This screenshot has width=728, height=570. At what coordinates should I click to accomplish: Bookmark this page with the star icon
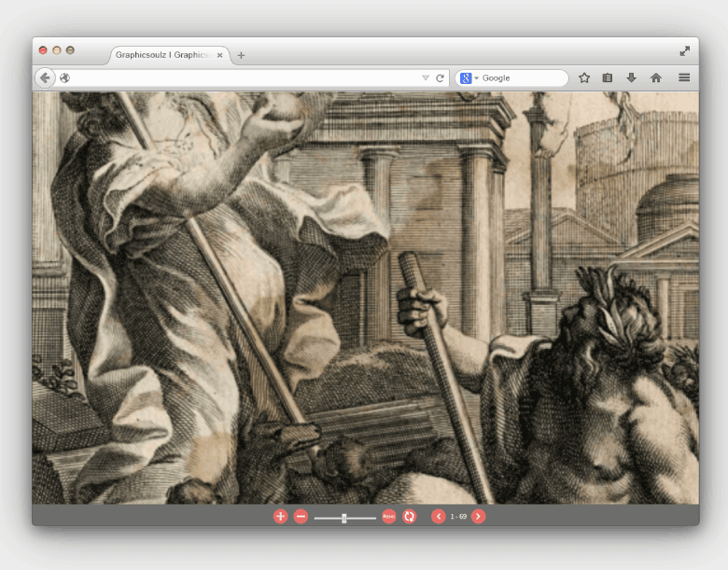coord(584,77)
